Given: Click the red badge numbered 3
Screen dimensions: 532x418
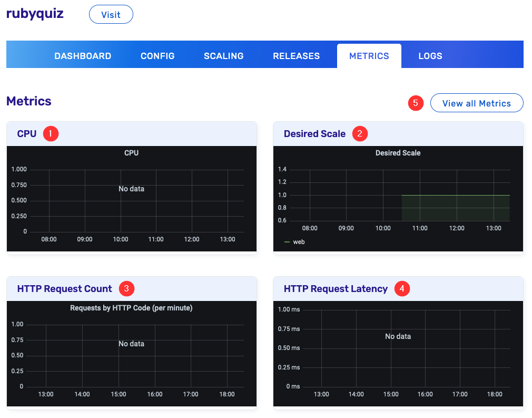Looking at the screenshot, I should click(x=126, y=289).
